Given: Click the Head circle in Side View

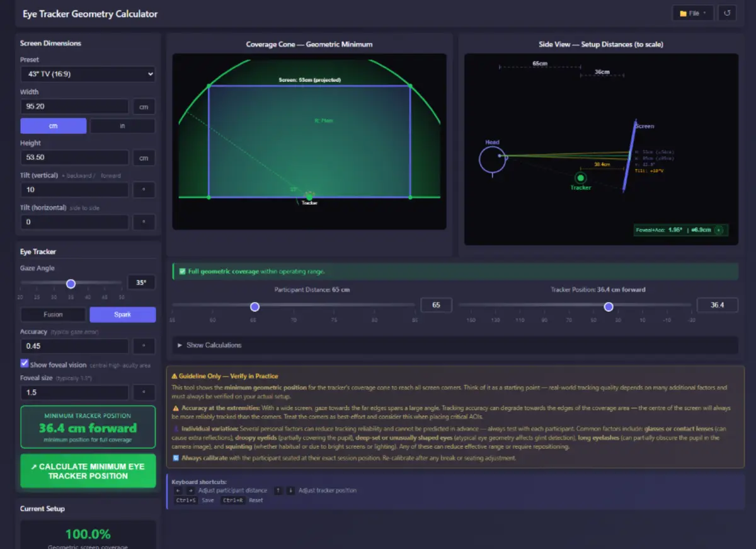Looking at the screenshot, I should click(492, 159).
